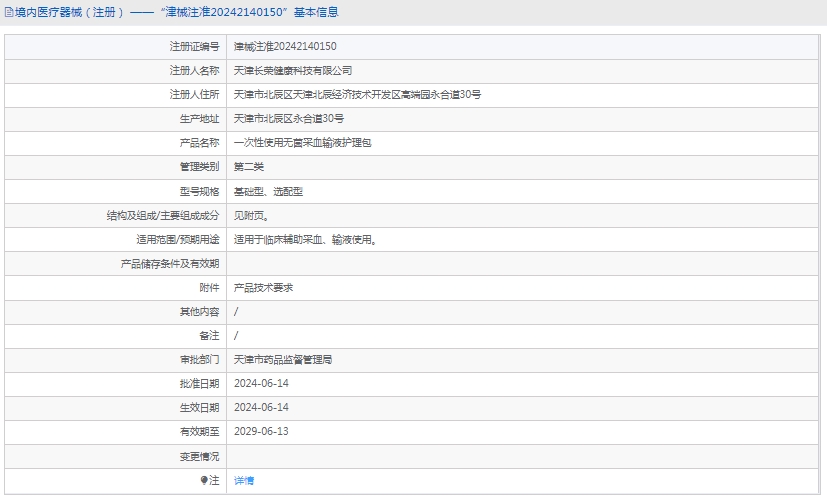Click the 生效日期 row label
Viewport: 827px width, 502px height.
[199, 407]
